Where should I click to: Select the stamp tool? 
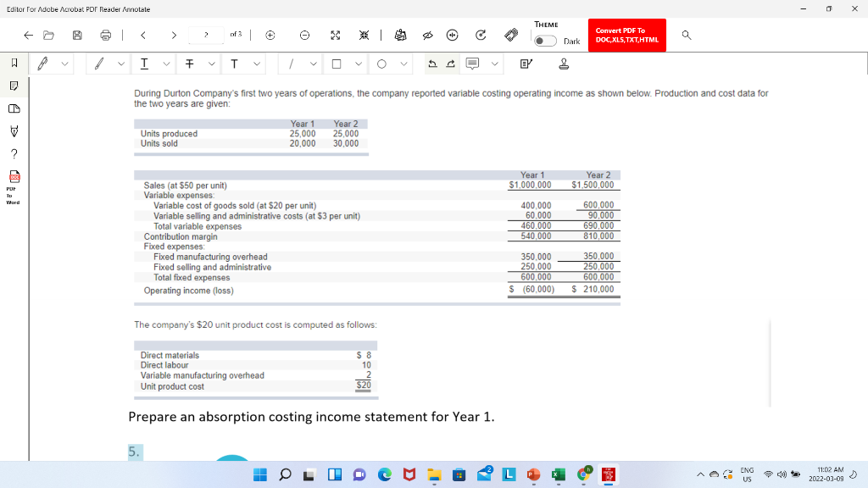(562, 64)
